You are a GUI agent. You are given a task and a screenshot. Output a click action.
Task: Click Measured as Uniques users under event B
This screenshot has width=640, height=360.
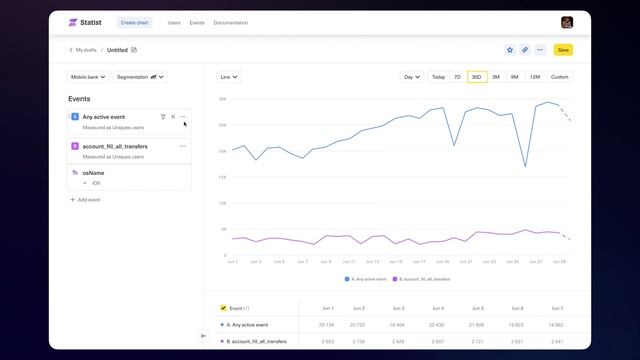[113, 157]
